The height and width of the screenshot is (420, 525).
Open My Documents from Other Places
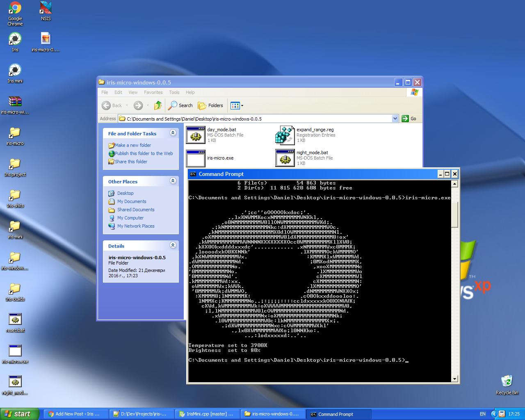128,201
